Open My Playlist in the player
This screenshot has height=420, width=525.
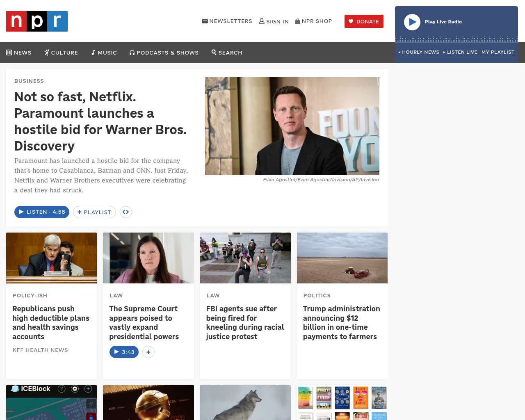point(498,52)
